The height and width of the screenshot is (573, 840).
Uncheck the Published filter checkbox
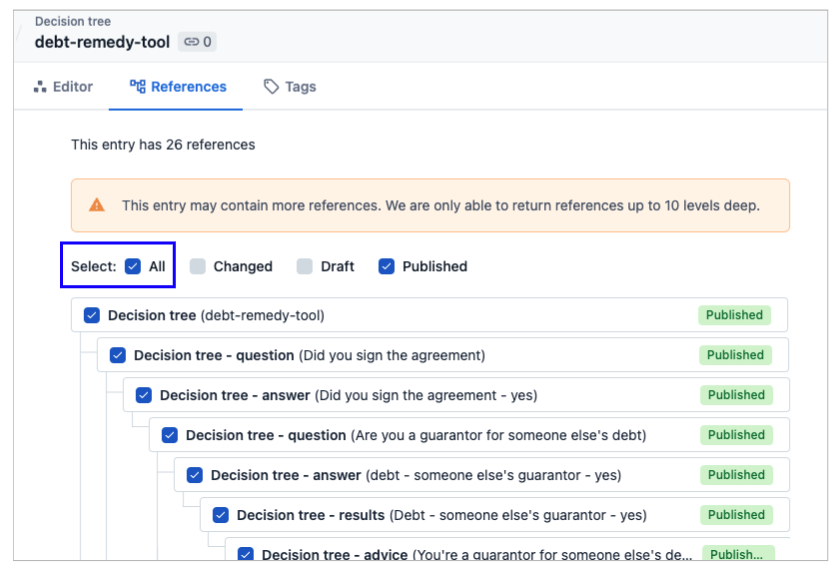387,267
